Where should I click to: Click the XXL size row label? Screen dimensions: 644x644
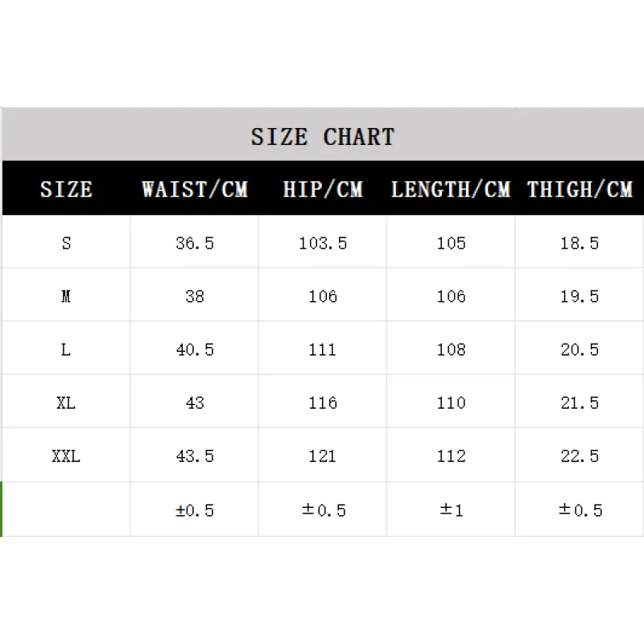tap(66, 456)
